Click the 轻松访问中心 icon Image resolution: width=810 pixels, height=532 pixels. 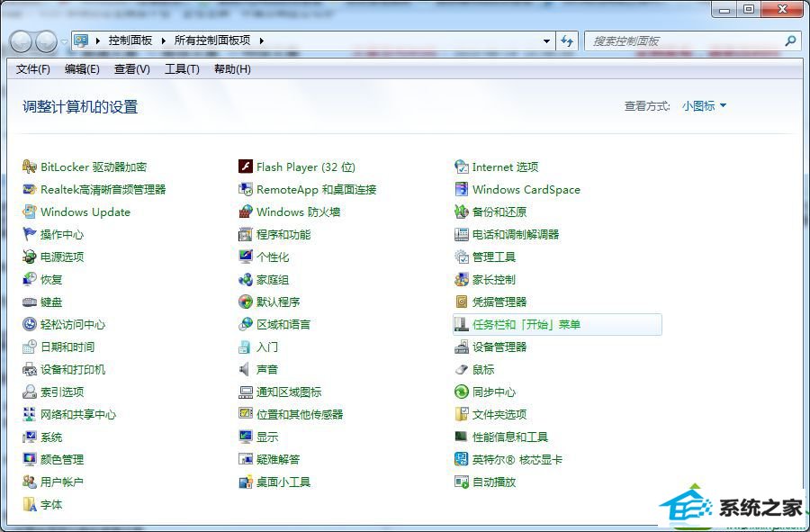click(30, 324)
